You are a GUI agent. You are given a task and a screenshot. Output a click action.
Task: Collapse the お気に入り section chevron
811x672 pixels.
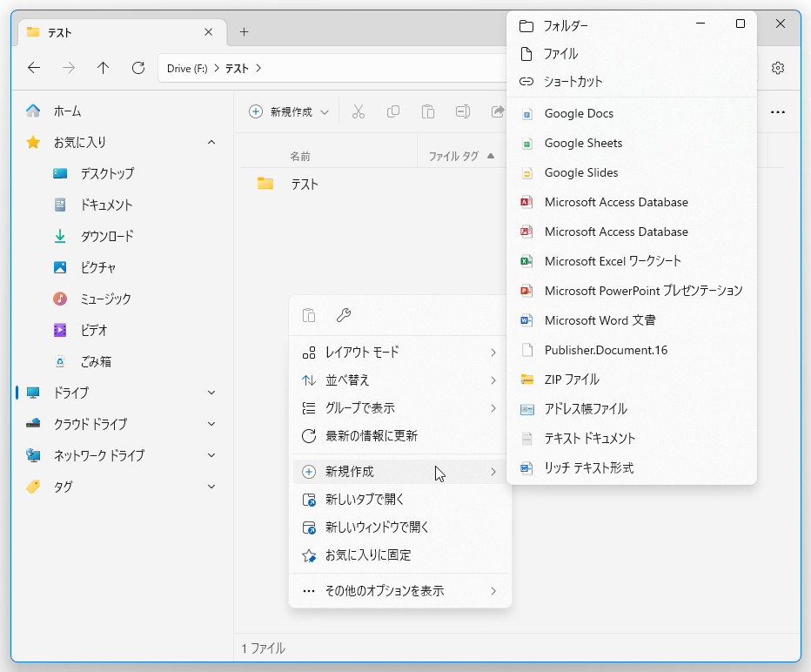[x=211, y=142]
